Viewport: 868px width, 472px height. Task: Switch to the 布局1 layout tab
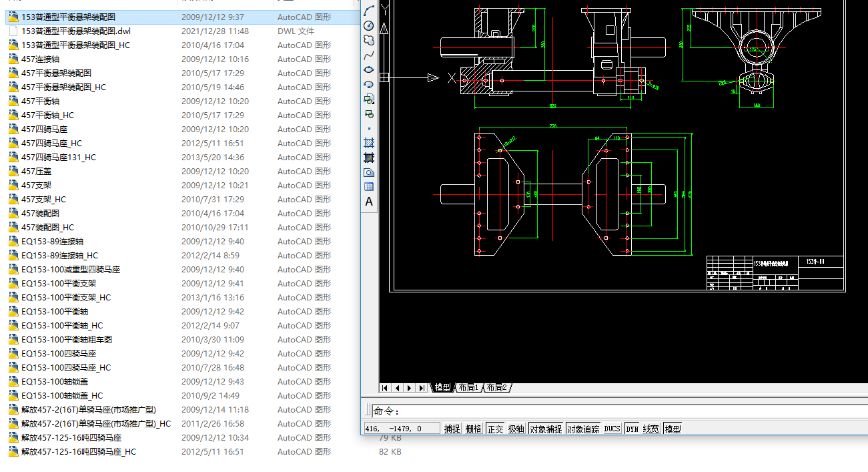pos(468,388)
